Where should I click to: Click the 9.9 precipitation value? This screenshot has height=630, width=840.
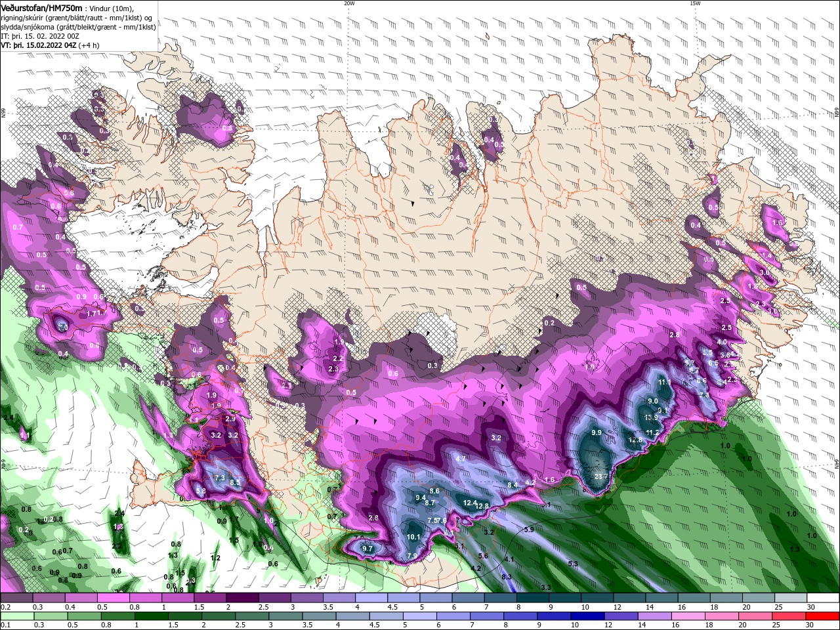[597, 432]
